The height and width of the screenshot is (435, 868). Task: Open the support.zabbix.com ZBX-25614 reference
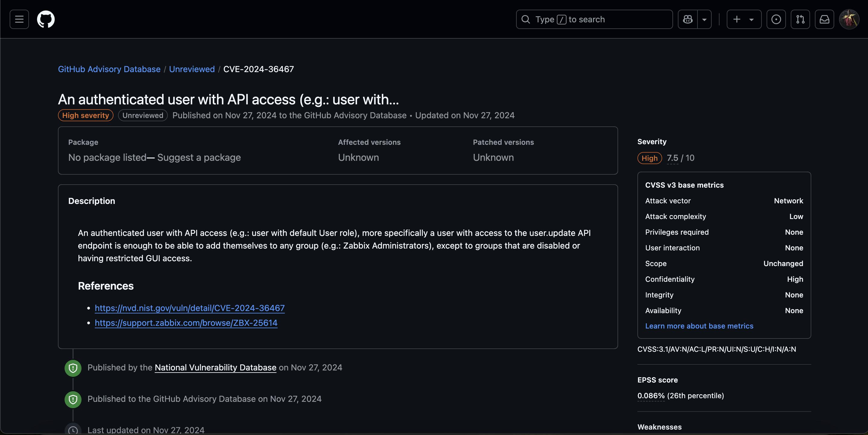[x=186, y=323]
